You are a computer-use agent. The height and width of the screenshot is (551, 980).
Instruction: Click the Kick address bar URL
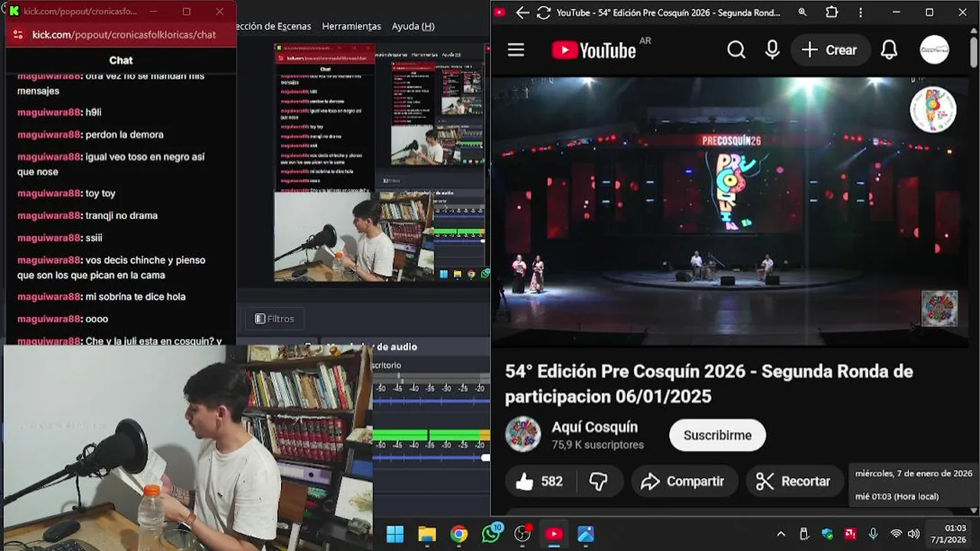[124, 34]
